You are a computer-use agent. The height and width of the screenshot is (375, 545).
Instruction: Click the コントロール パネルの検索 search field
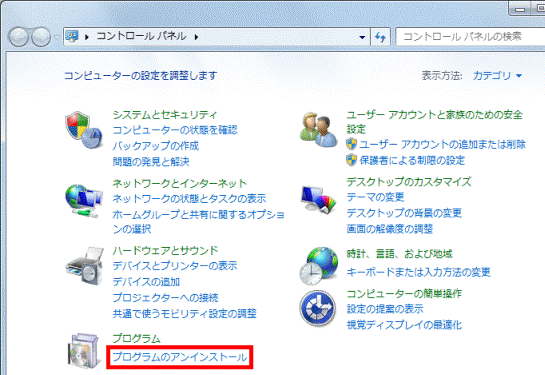(x=470, y=36)
